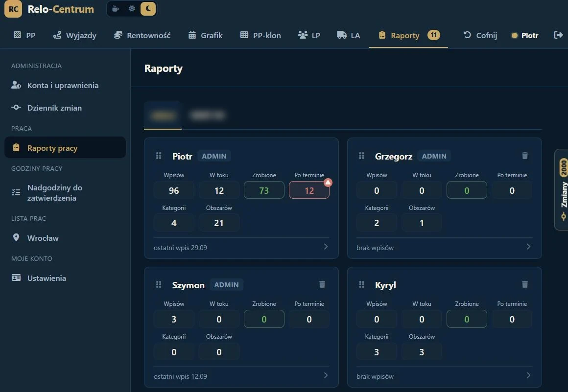The width and height of the screenshot is (568, 392).
Task: Click Piotr's W toku value 12
Action: click(219, 190)
